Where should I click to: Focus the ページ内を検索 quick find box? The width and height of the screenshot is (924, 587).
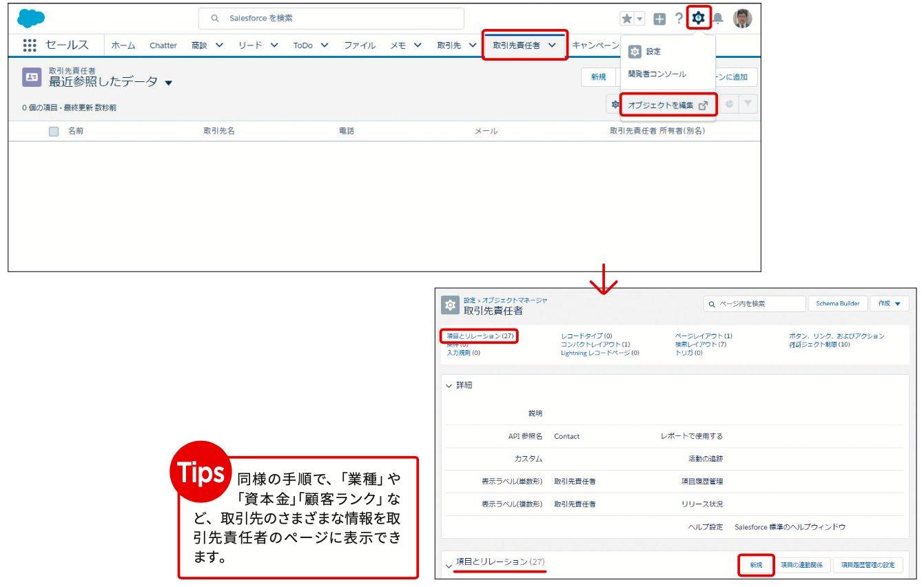click(x=754, y=304)
